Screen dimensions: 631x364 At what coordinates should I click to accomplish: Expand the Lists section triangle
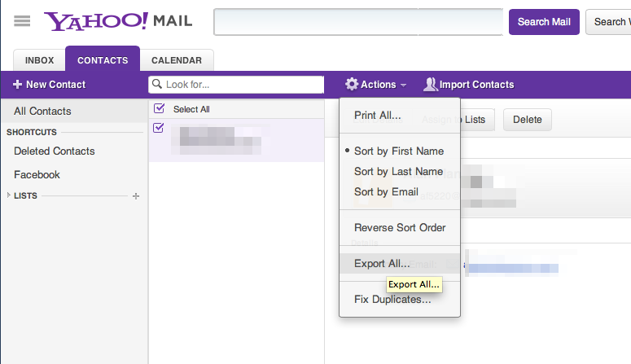(x=8, y=195)
